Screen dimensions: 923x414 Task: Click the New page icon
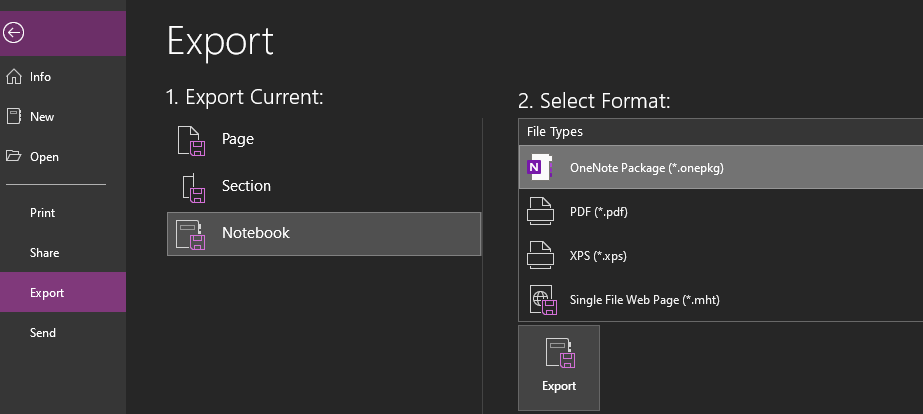pyautogui.click(x=14, y=117)
